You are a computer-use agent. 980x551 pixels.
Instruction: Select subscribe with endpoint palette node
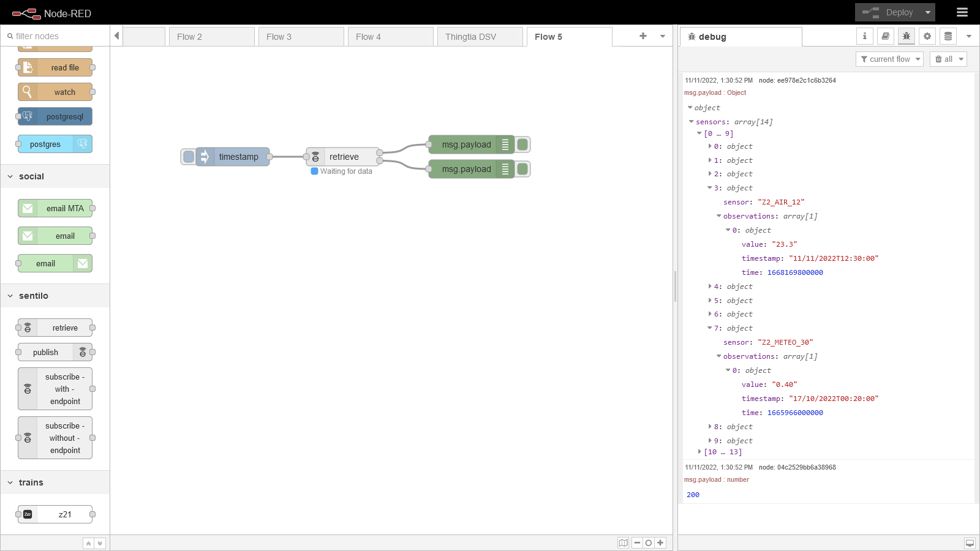pos(55,389)
